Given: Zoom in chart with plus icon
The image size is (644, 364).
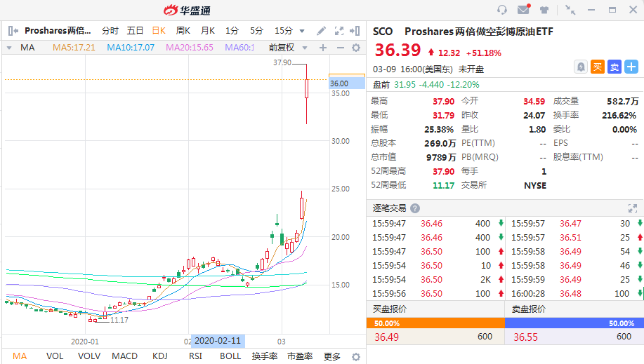Looking at the screenshot, I should pos(323,48).
